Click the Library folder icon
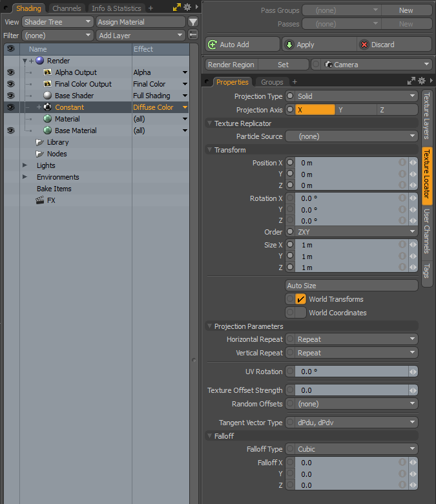Screen dimensions: 436x504 pos(40,142)
